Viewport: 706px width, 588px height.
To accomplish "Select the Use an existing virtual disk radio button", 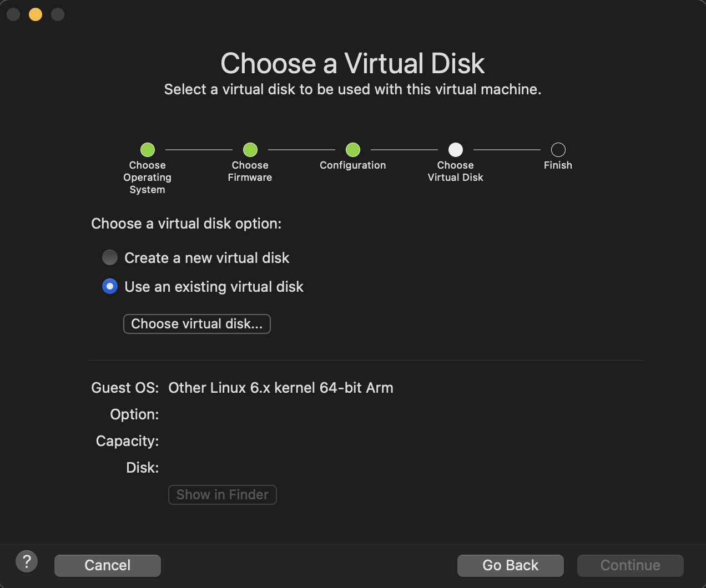I will (x=110, y=286).
